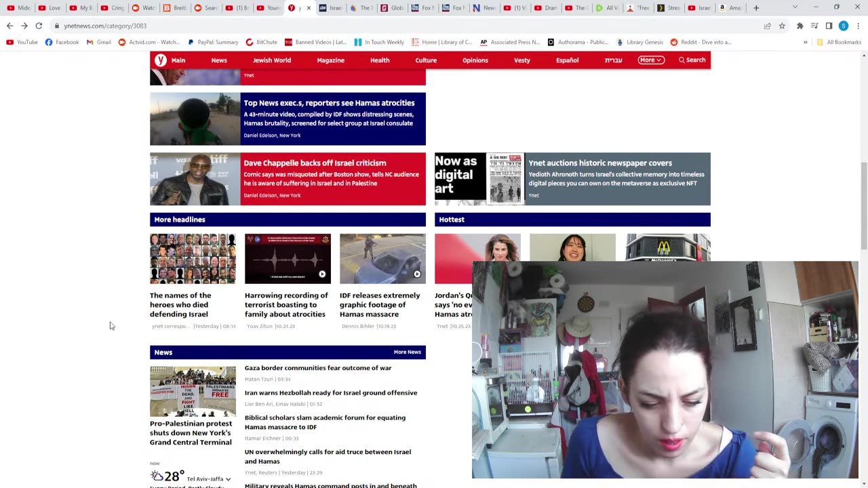Click the address bar URL
Image resolution: width=868 pixels, height=488 pixels.
coord(105,26)
